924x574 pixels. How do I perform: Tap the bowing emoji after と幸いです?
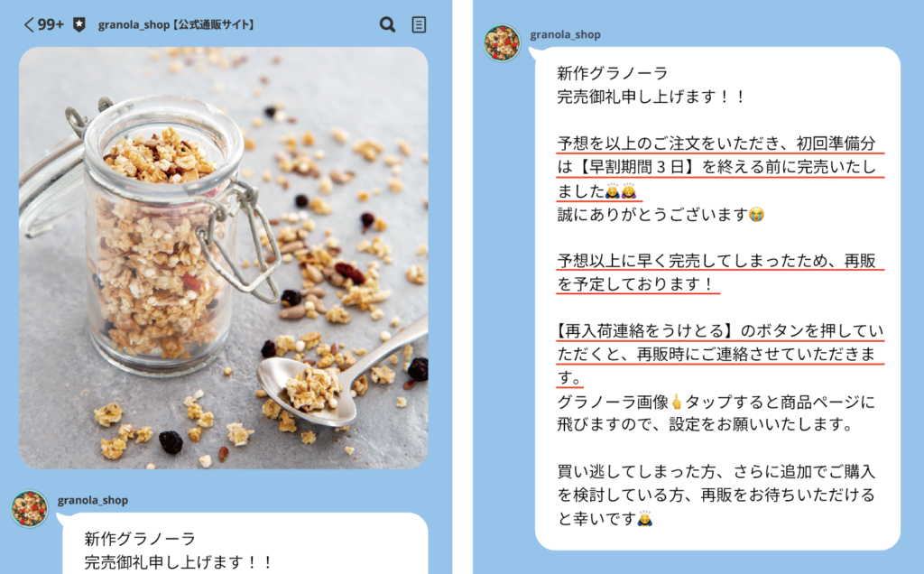[644, 519]
